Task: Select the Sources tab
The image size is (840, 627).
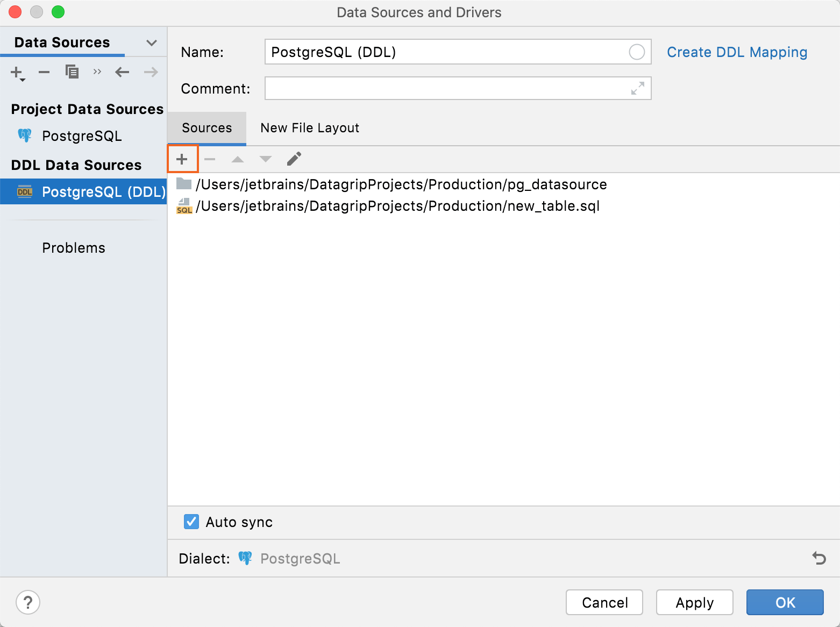Action: click(207, 128)
